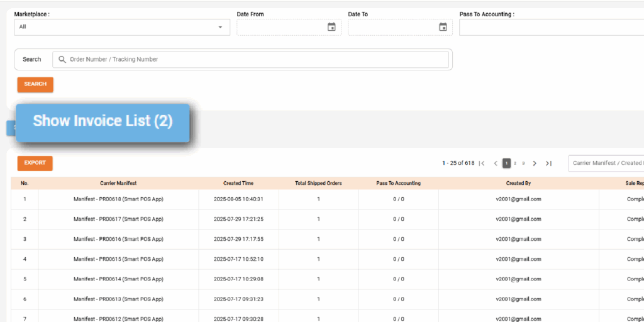Click the Date From input field
The height and width of the screenshot is (322, 644).
(x=289, y=27)
